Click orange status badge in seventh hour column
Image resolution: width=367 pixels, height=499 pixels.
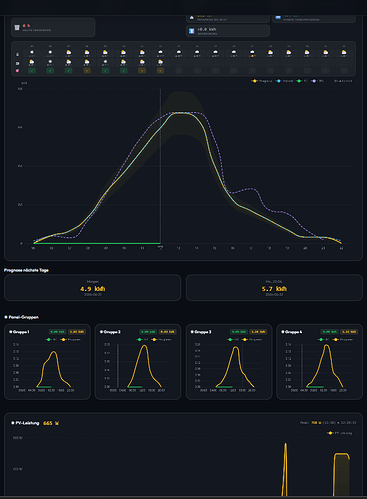click(x=142, y=71)
